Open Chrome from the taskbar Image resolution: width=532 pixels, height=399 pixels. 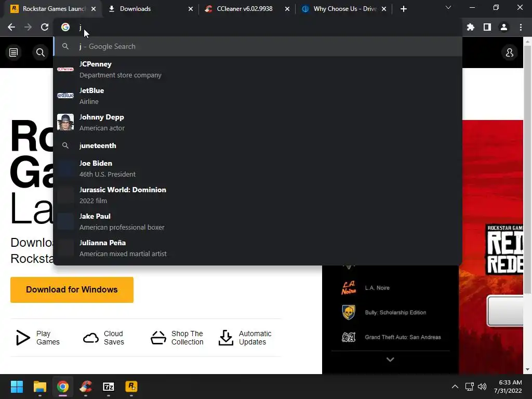click(63, 387)
